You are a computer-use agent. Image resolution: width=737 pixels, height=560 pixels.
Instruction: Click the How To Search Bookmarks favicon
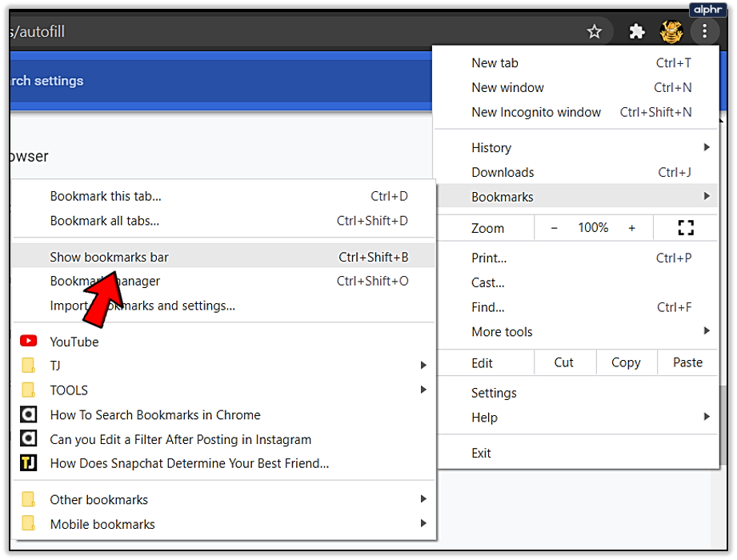tap(28, 414)
